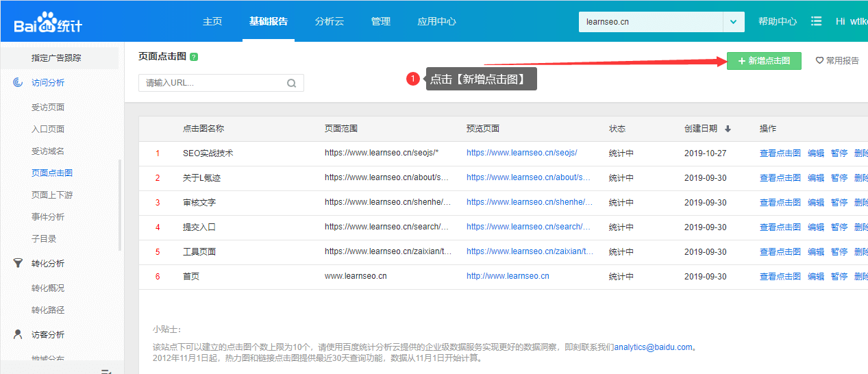Open 常用报告 favorites link

pyautogui.click(x=837, y=61)
